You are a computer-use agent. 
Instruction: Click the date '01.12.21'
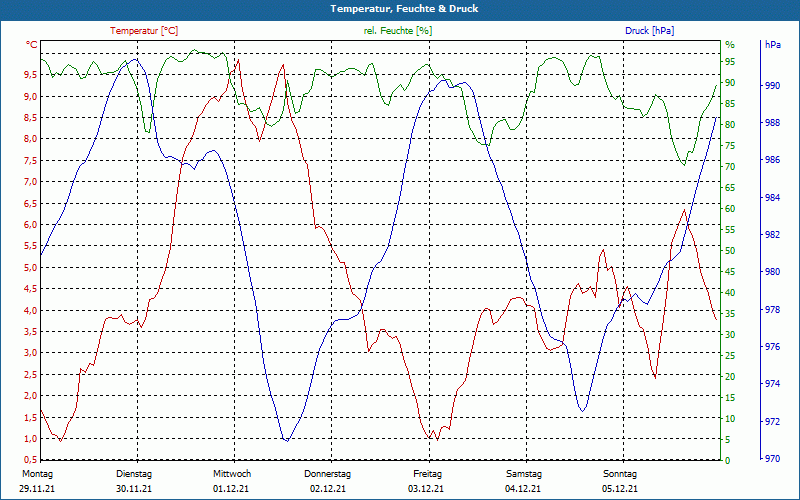231,489
